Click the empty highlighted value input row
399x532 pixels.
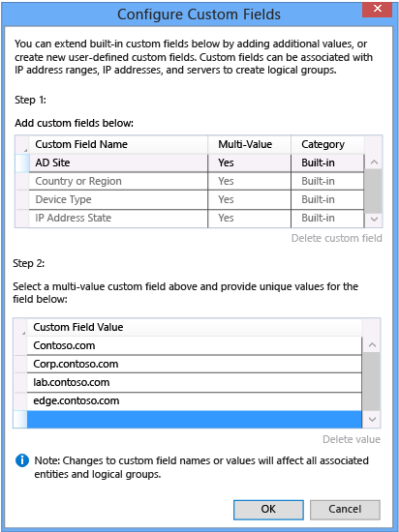(195, 420)
